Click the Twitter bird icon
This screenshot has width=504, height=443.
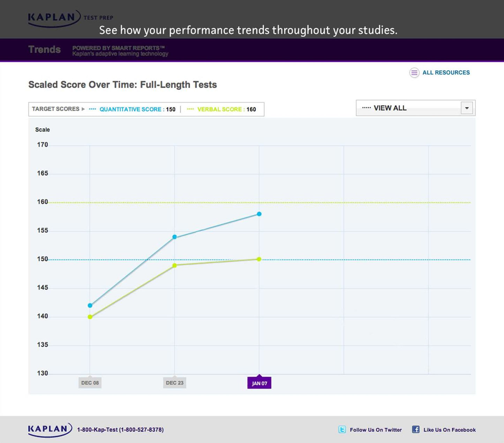(x=342, y=429)
